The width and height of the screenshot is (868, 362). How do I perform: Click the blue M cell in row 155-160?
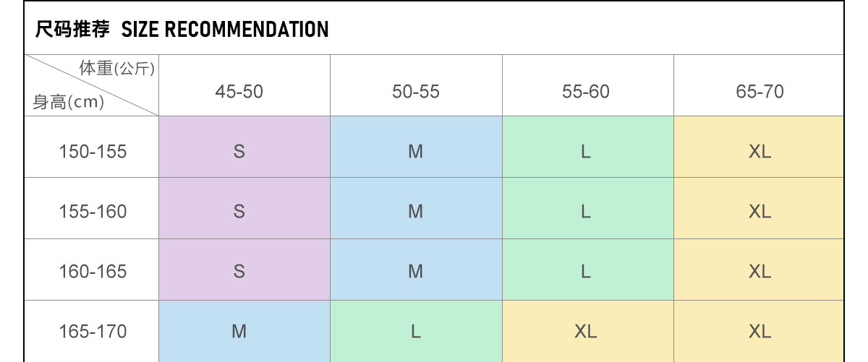416,212
